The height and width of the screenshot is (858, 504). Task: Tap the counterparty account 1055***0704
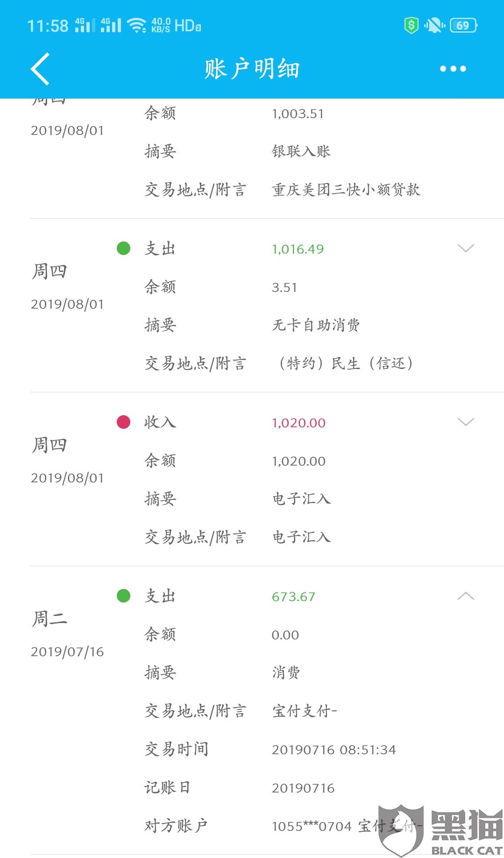(311, 826)
